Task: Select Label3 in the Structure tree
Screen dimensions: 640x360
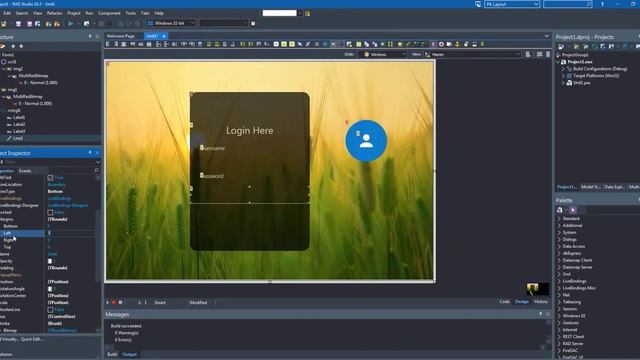Action: pos(19,131)
